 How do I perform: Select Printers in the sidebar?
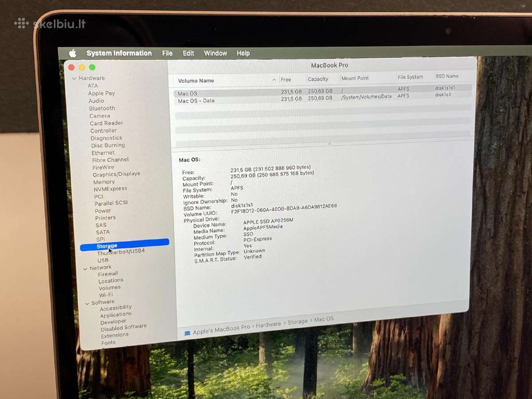(x=105, y=218)
